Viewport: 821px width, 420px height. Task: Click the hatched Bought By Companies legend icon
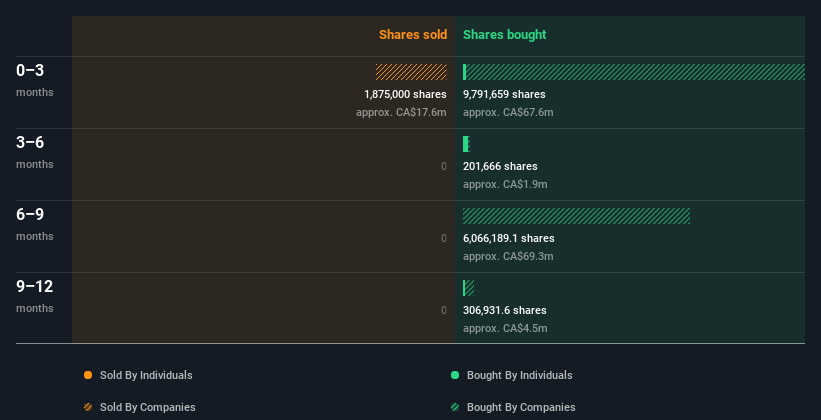click(455, 407)
